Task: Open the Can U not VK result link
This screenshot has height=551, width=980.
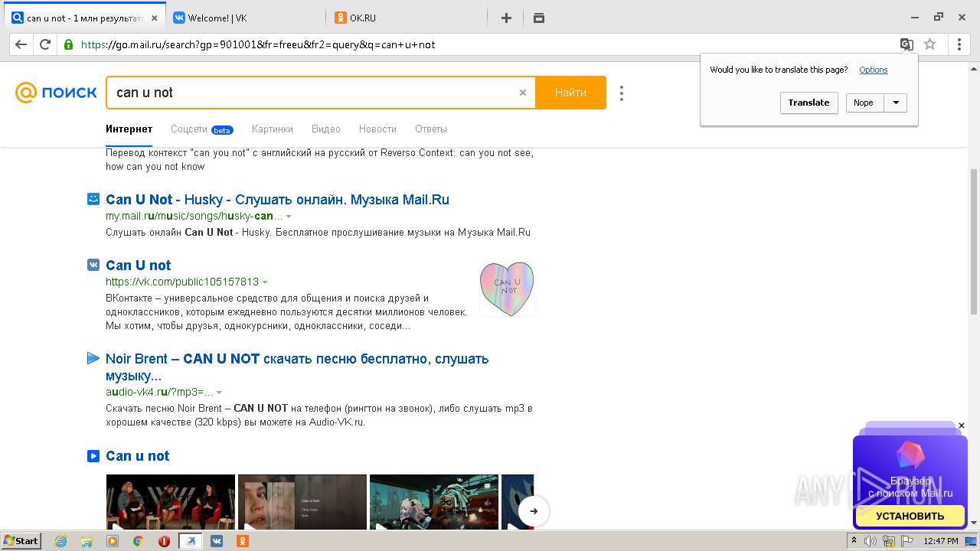Action: click(139, 266)
